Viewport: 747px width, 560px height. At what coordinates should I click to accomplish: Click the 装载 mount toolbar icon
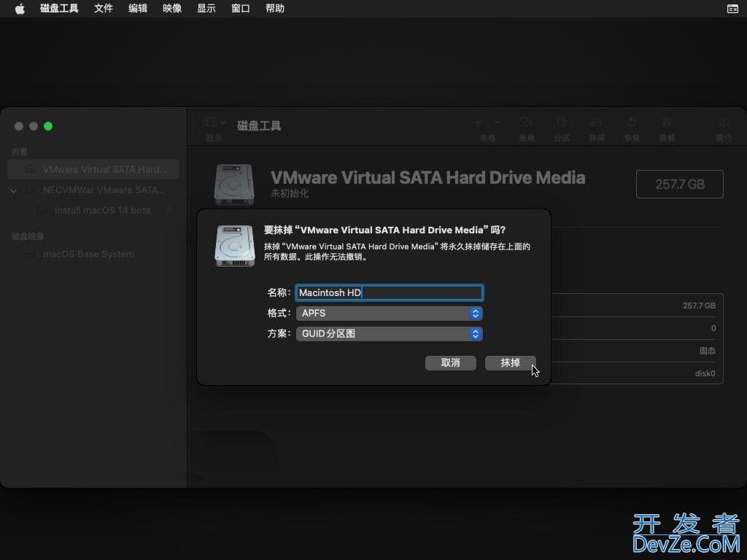[x=667, y=122]
